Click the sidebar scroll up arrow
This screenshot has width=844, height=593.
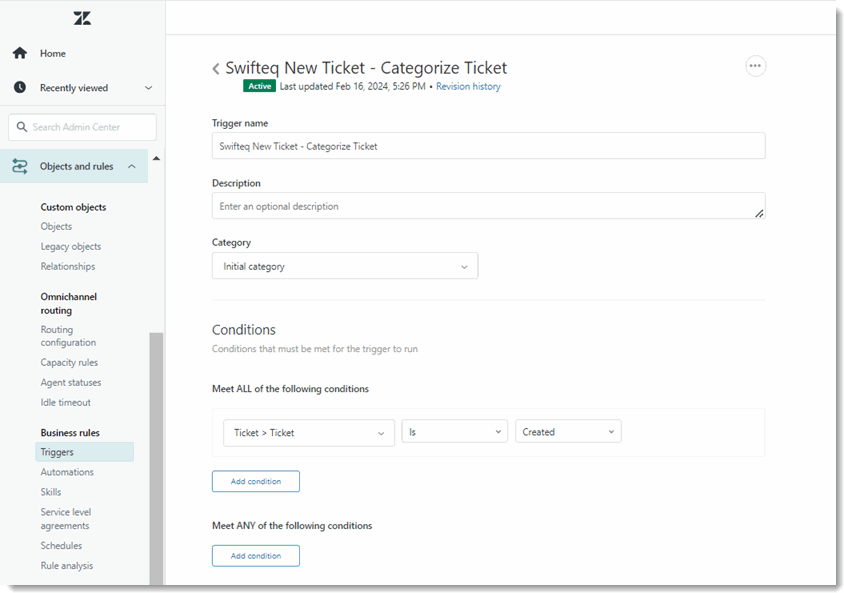pyautogui.click(x=156, y=158)
